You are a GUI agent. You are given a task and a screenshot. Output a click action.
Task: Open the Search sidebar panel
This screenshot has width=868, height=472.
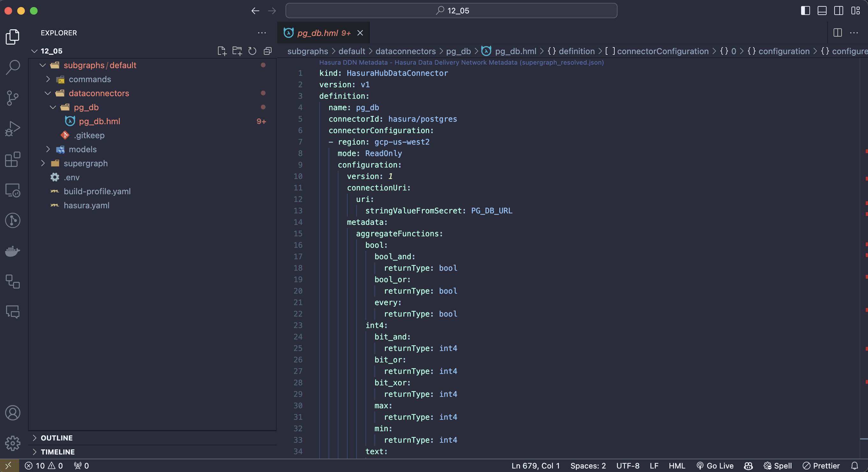[12, 67]
